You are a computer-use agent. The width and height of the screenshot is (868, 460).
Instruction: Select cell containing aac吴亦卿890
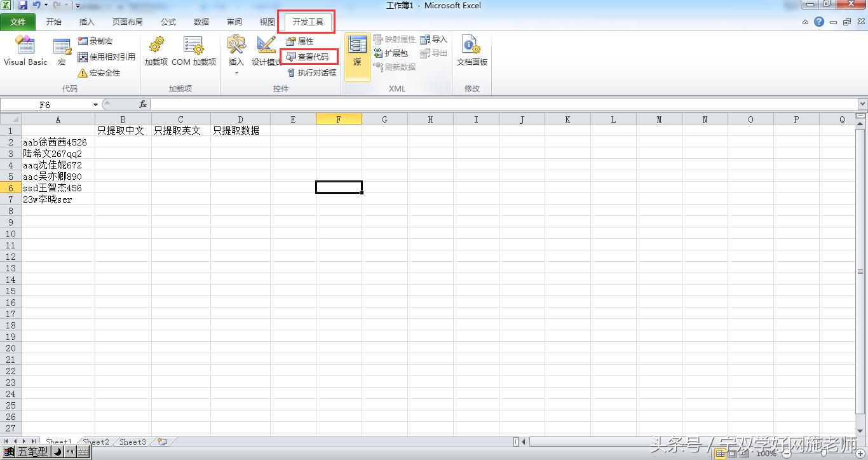58,177
